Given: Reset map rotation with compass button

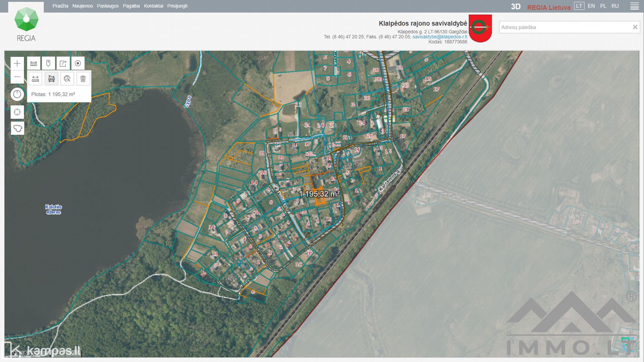Looking at the screenshot, I should pos(17,94).
